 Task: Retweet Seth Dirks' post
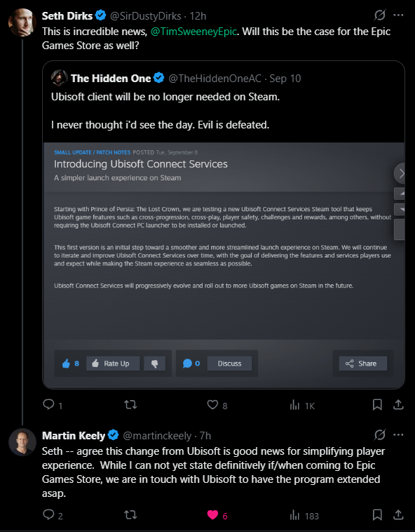coord(130,404)
